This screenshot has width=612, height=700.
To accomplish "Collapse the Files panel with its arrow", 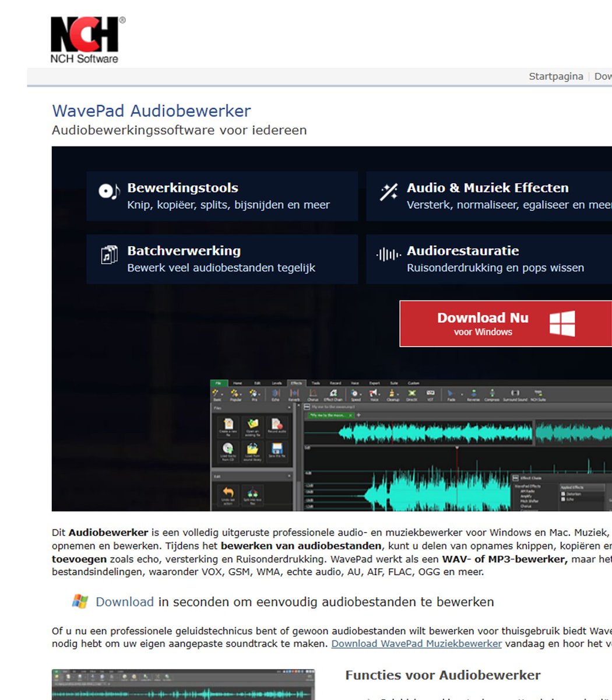I will tap(289, 407).
